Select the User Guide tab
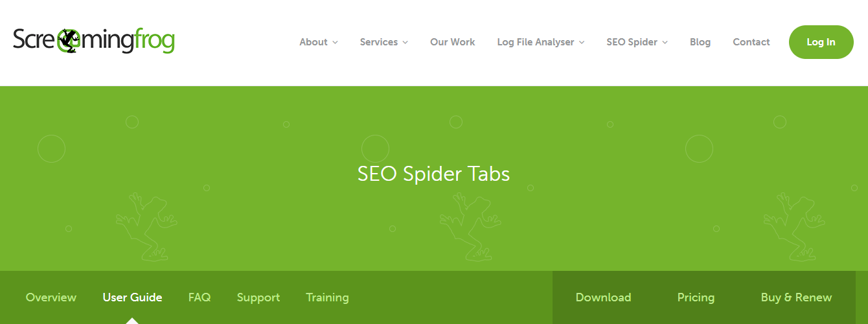The image size is (868, 324). 132,297
